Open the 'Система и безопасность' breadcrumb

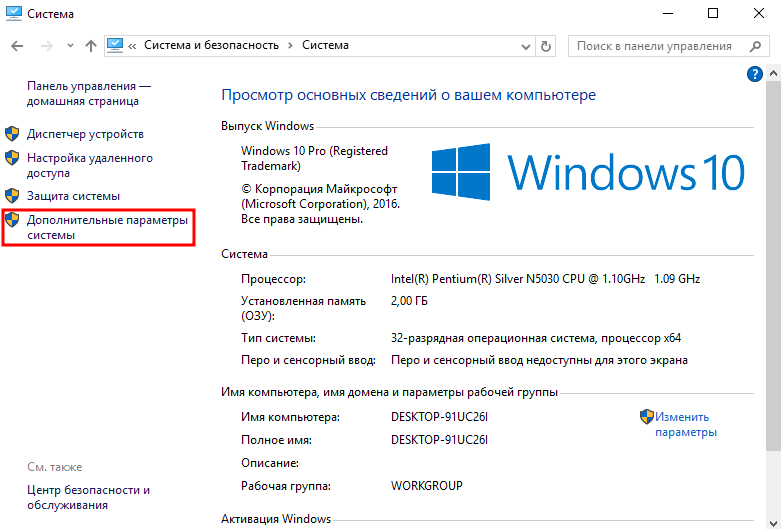coord(211,45)
